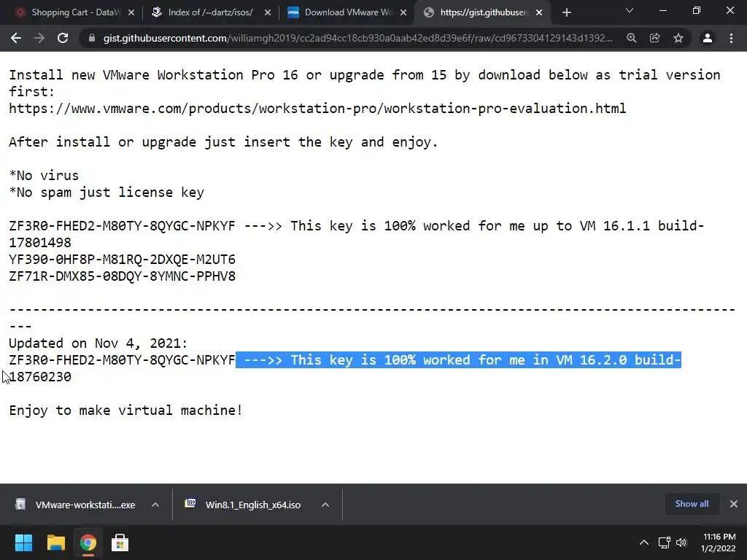Screen dimensions: 747x560
Task: Minimize the Chrome window
Action: (x=662, y=10)
